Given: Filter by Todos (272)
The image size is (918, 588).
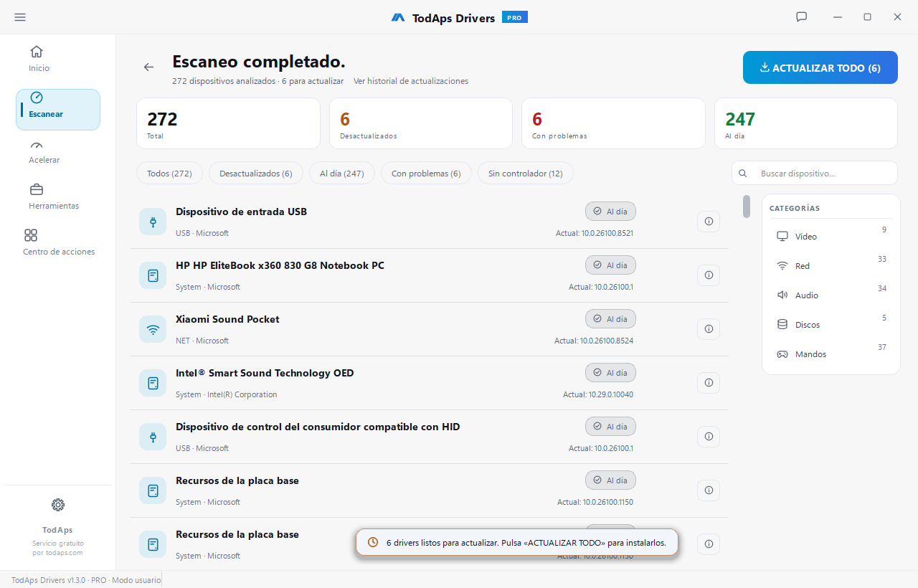Looking at the screenshot, I should click(169, 174).
